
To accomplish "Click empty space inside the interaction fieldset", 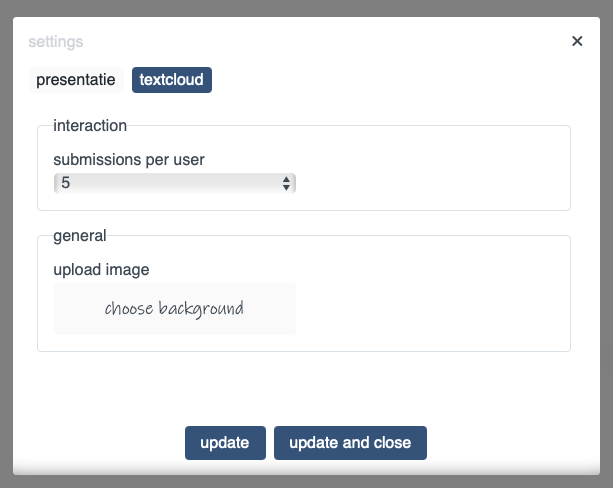I will pyautogui.click(x=440, y=175).
